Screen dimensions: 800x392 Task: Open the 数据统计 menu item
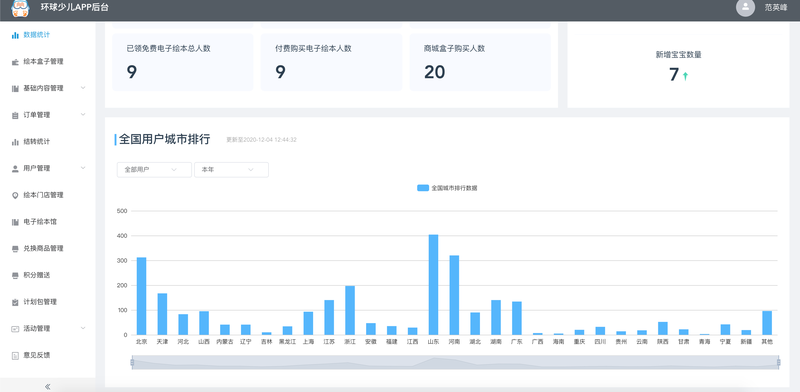point(47,35)
